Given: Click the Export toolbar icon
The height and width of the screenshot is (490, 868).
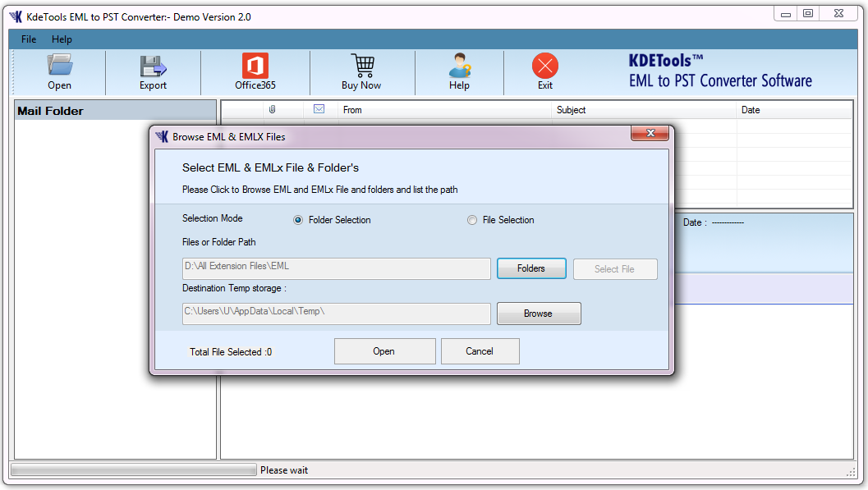Looking at the screenshot, I should pyautogui.click(x=153, y=66).
